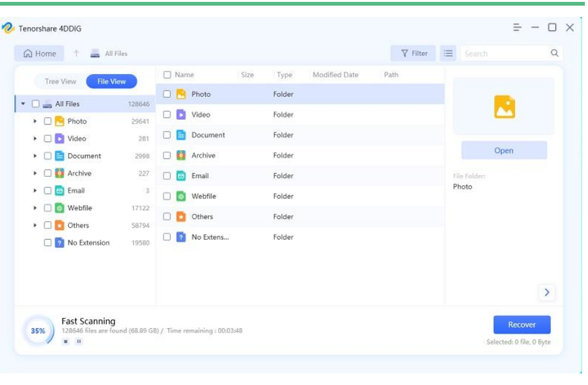This screenshot has height=385, width=588.
Task: Click the Webfile folder icon in the file list
Action: (x=181, y=196)
